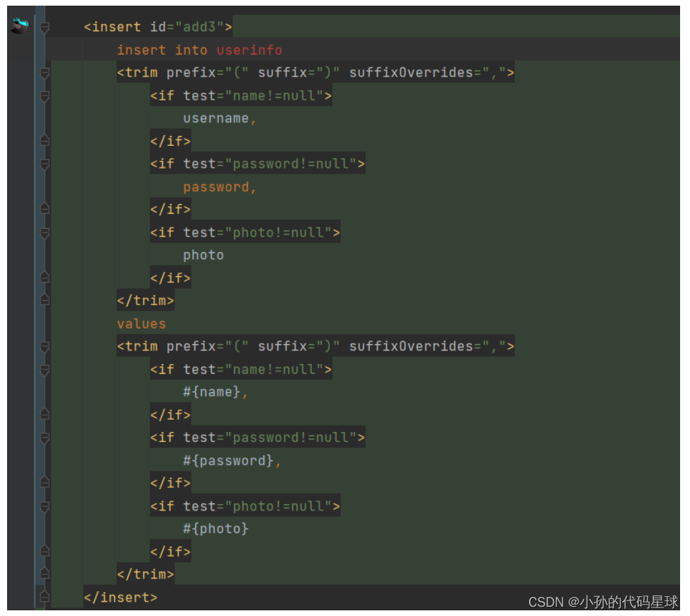
Task: Fold the if block containing #{photo}
Action: [x=45, y=507]
